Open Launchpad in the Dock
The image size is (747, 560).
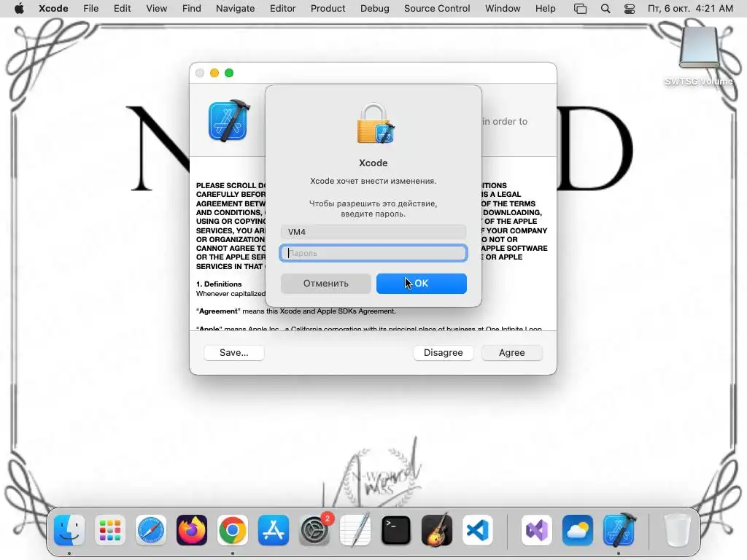click(110, 530)
